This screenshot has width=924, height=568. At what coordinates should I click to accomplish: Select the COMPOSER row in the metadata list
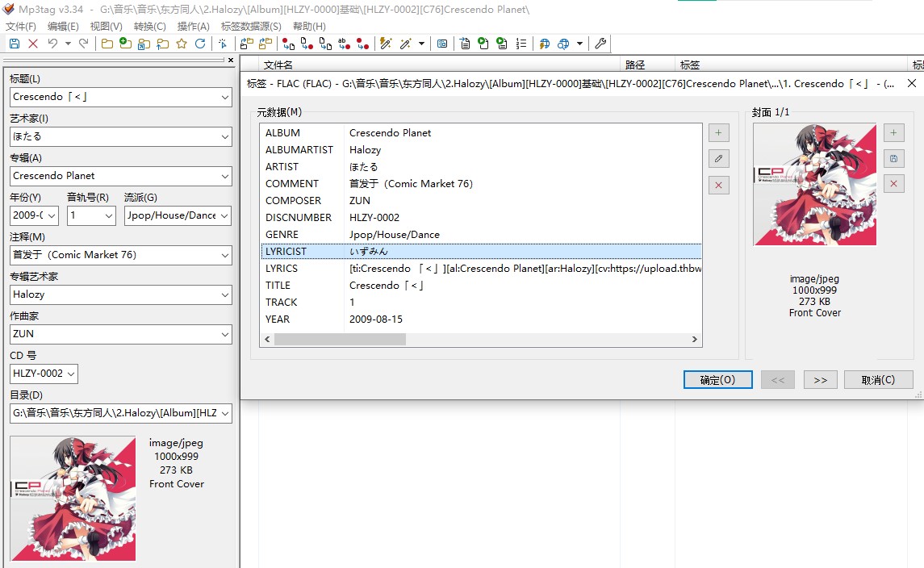tap(481, 200)
